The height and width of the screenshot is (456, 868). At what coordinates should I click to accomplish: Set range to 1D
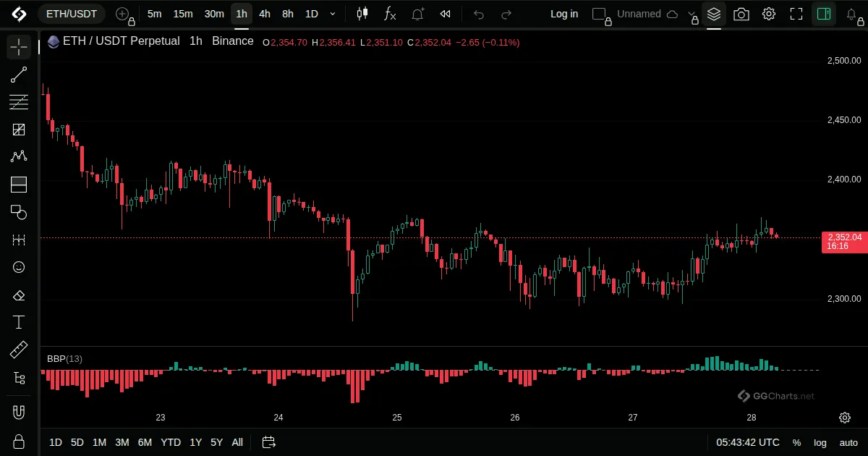pyautogui.click(x=55, y=442)
